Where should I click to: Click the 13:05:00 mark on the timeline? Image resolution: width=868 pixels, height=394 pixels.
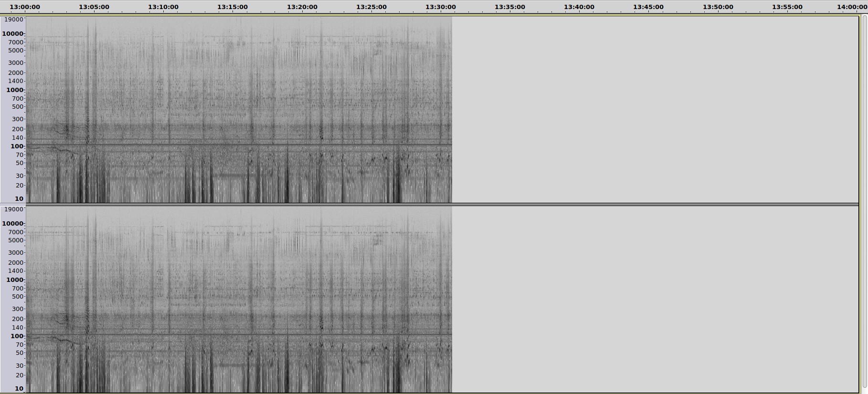tap(94, 7)
